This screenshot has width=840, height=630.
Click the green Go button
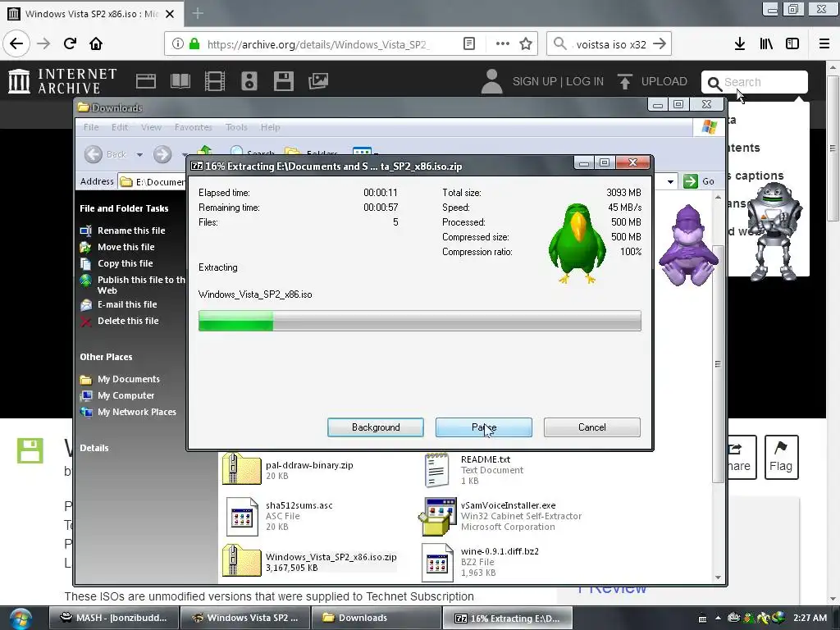[699, 181]
